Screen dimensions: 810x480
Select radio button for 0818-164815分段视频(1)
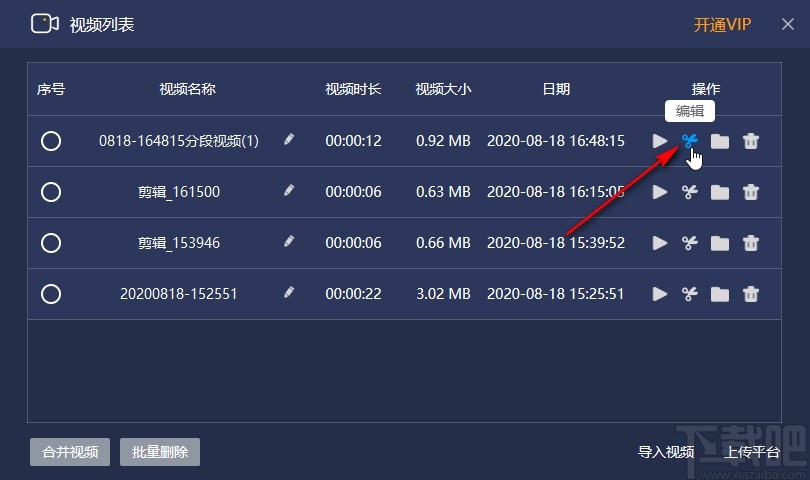(51, 141)
